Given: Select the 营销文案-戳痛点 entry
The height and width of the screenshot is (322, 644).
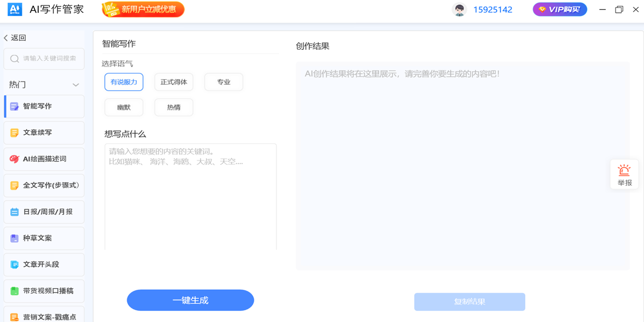Looking at the screenshot, I should point(13,316).
